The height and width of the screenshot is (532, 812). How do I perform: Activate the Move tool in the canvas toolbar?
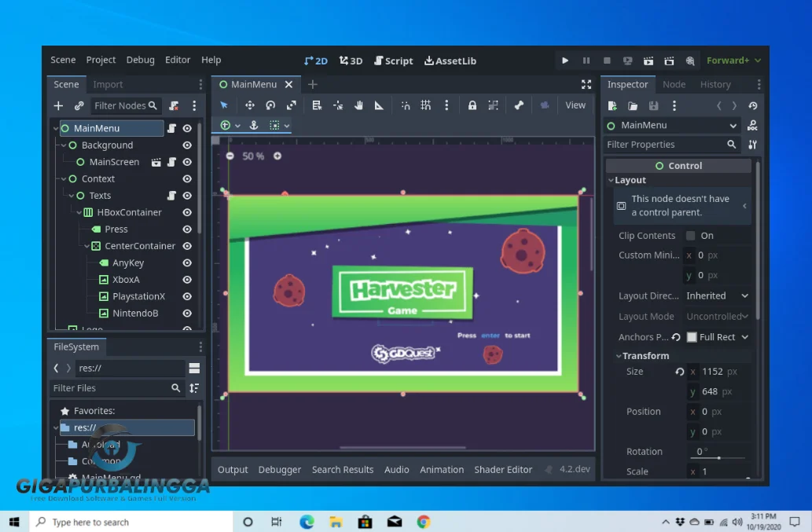(250, 105)
